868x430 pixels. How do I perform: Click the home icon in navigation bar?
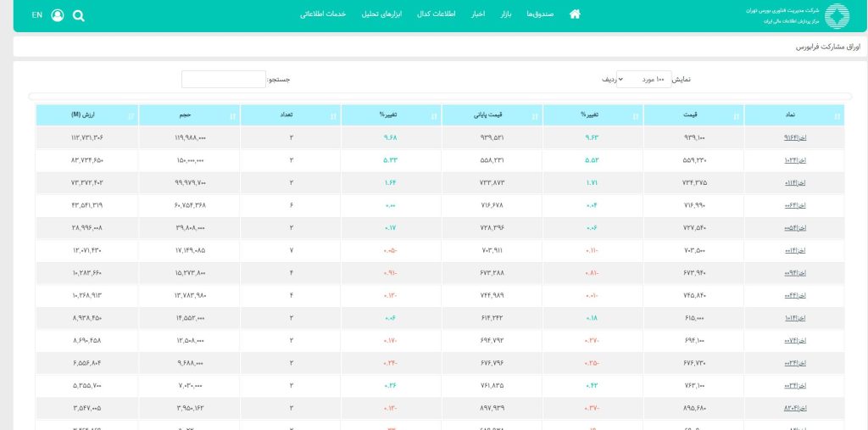pos(575,14)
